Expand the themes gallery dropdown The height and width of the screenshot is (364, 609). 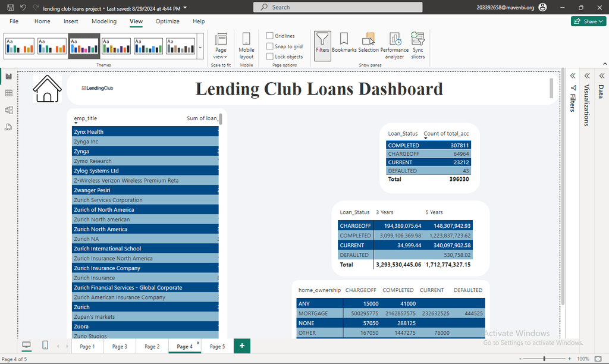pyautogui.click(x=200, y=48)
